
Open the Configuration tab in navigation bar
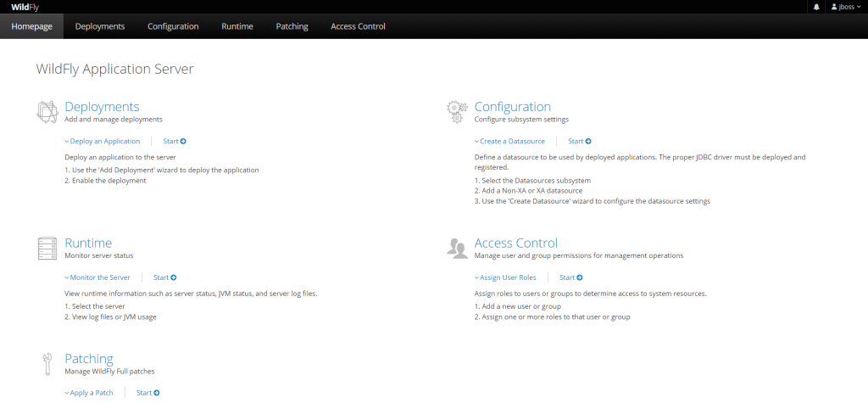(x=173, y=26)
